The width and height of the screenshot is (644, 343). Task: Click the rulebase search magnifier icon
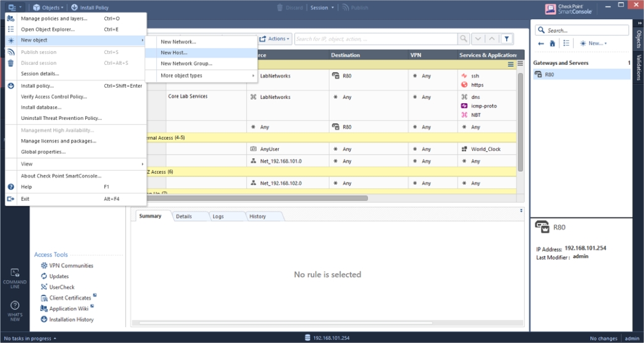463,39
